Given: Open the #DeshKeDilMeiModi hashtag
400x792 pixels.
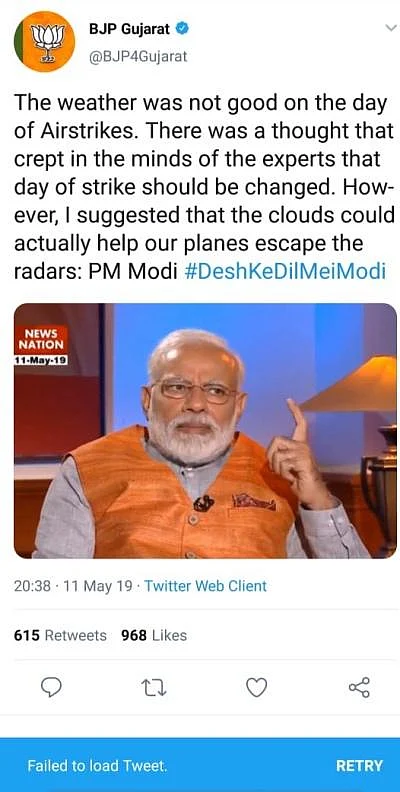Looking at the screenshot, I should point(285,272).
